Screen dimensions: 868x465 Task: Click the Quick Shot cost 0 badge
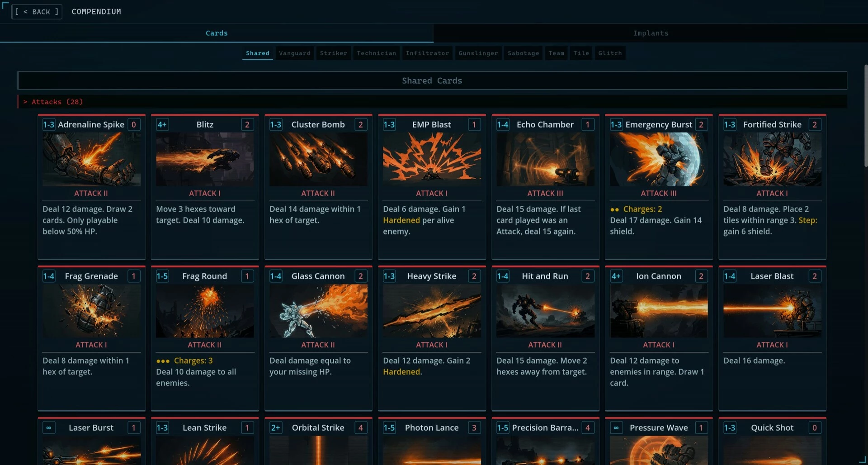814,427
